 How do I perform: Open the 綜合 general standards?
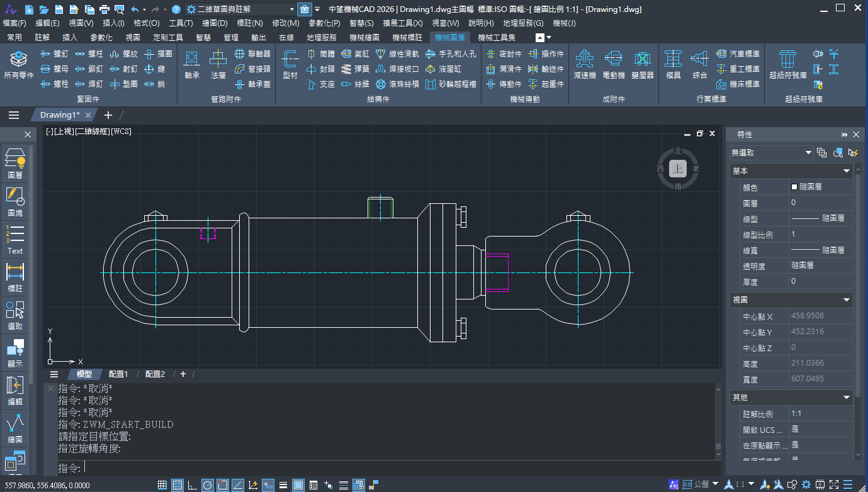click(x=699, y=65)
